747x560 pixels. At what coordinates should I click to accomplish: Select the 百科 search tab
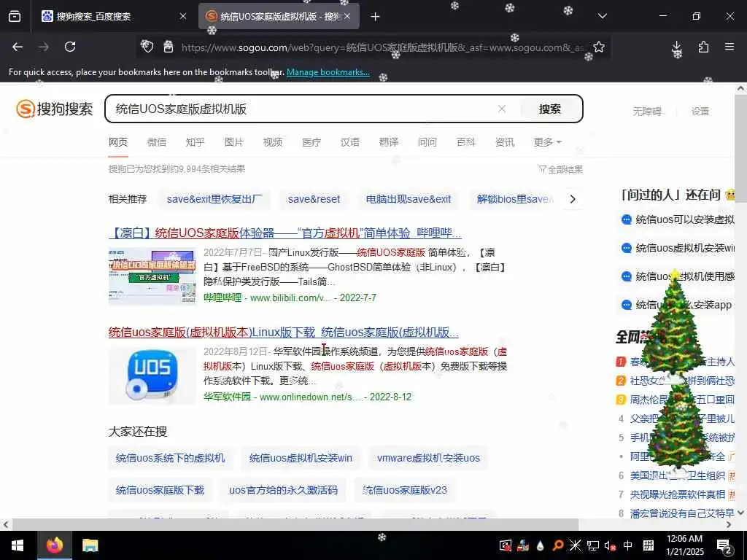(x=466, y=142)
